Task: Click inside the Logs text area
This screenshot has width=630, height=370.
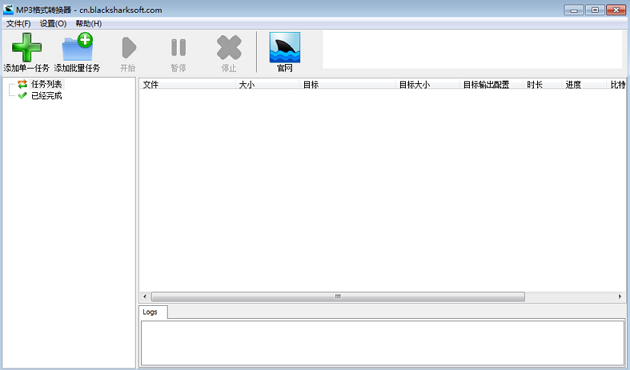Action: tap(382, 343)
